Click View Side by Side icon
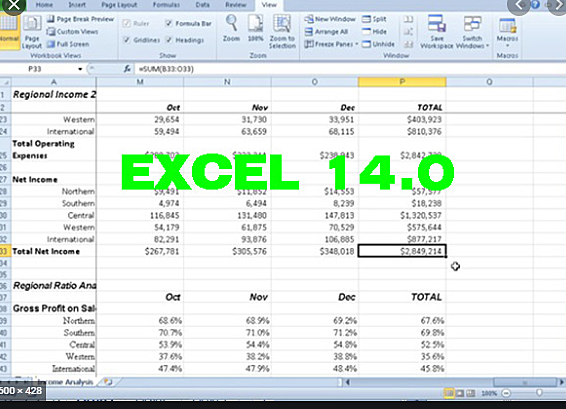Screen dimensions: 566x409 (x=408, y=19)
